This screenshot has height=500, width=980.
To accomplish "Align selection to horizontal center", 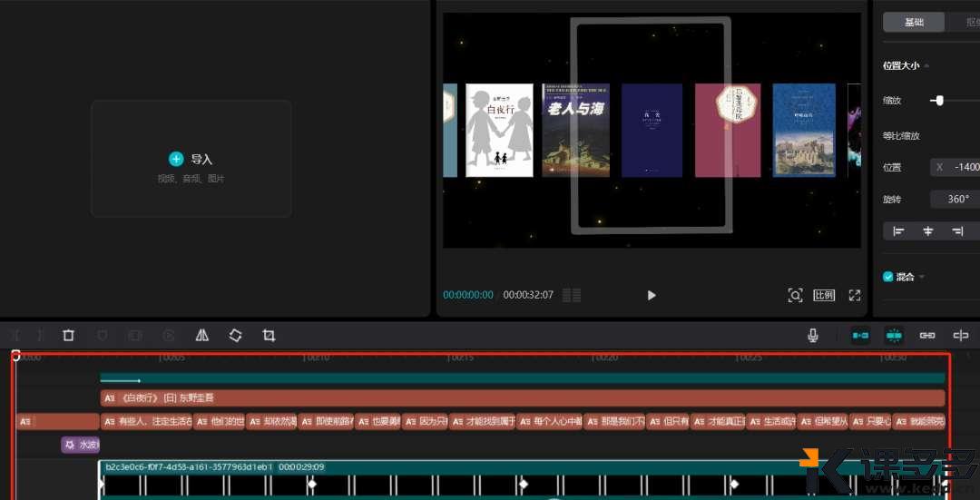I will (928, 231).
